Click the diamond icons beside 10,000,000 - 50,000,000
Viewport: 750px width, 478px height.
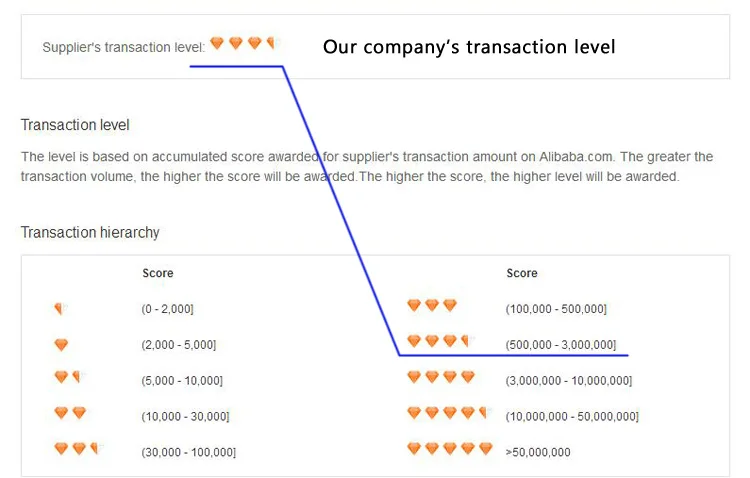coord(447,413)
